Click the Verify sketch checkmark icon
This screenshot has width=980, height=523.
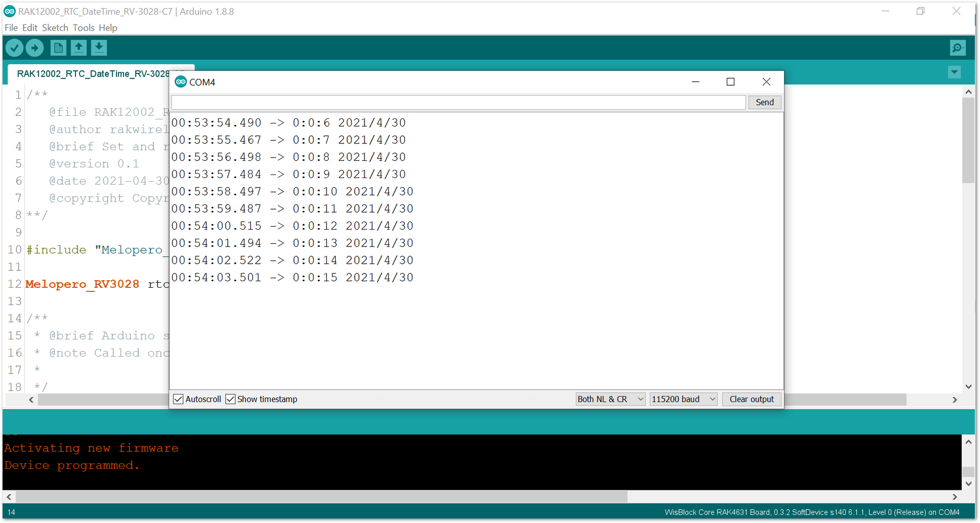(14, 48)
